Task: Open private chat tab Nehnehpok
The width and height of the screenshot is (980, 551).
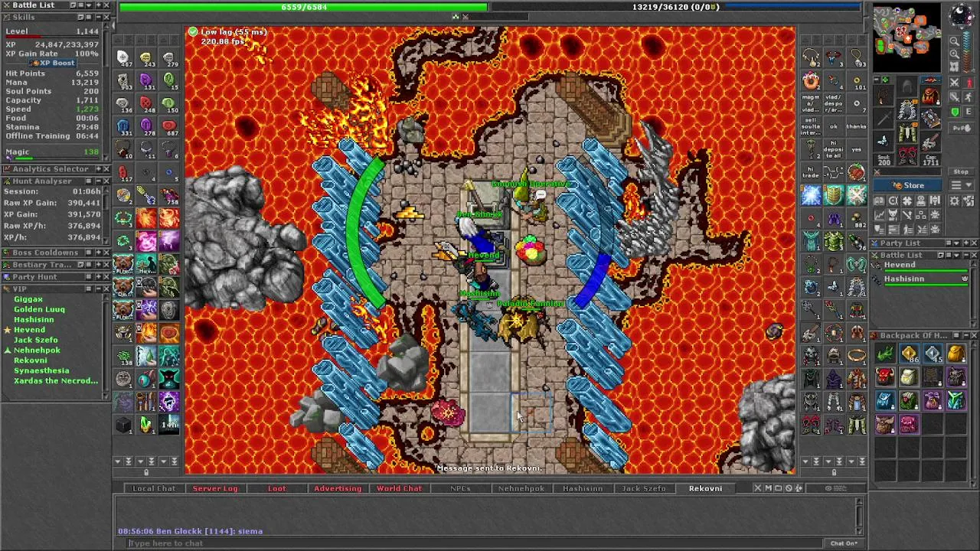Action: (521, 488)
